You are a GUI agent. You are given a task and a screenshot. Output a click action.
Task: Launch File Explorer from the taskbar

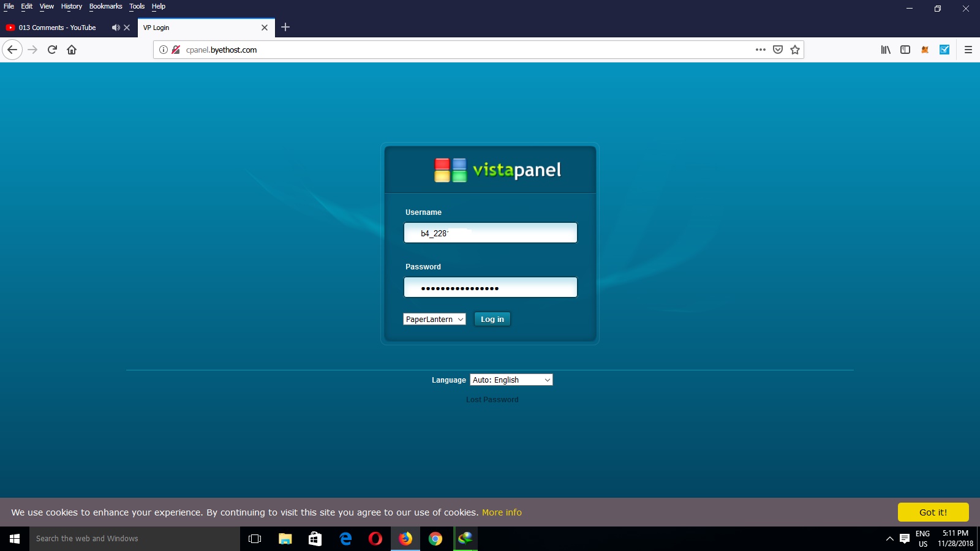[285, 539]
